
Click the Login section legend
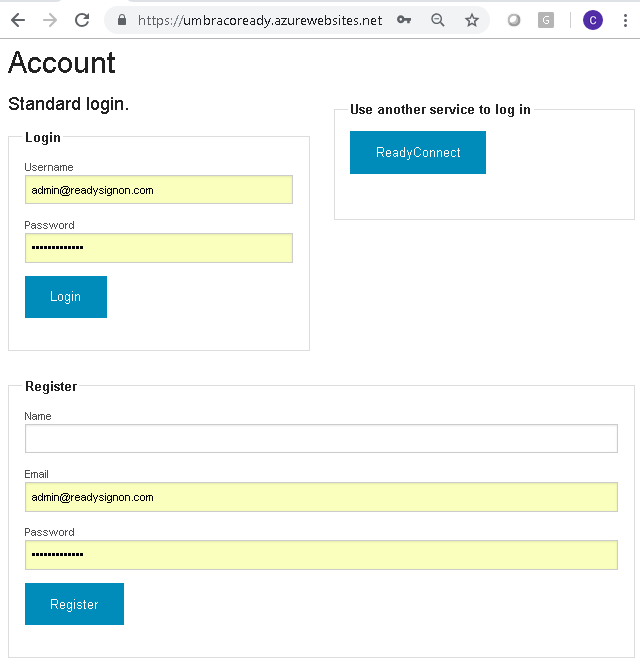click(42, 138)
